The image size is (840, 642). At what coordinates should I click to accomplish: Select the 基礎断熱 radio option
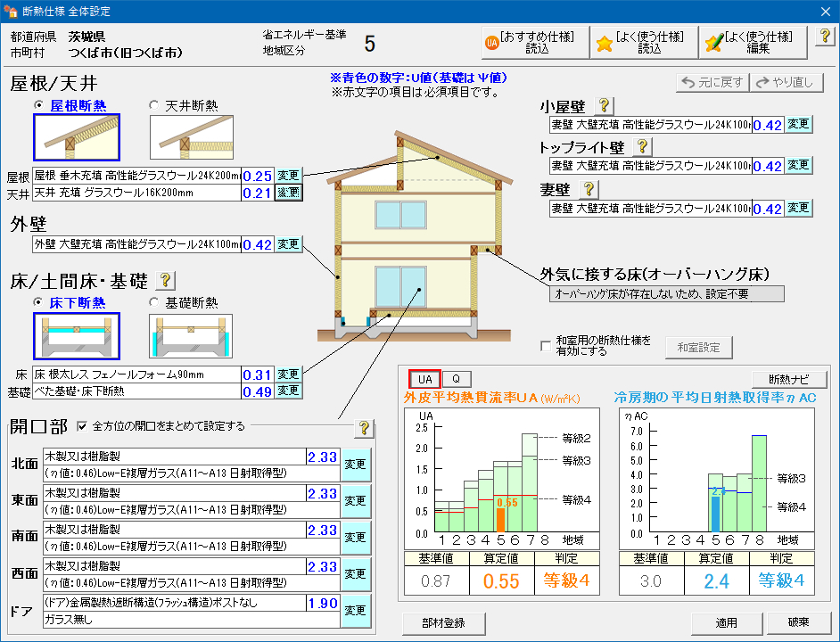[154, 302]
